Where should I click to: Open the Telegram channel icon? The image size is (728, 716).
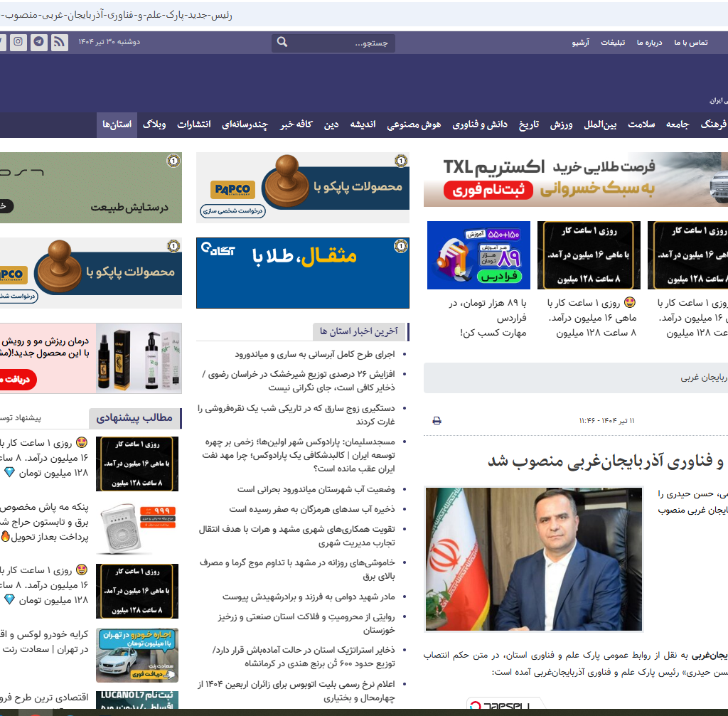(38, 42)
